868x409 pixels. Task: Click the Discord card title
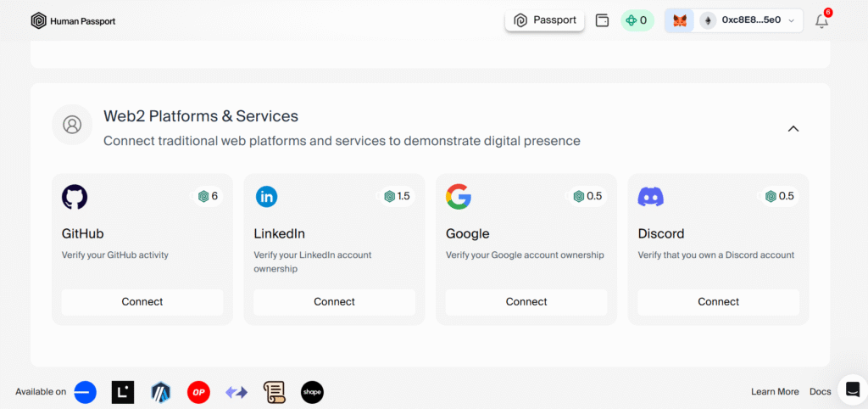pyautogui.click(x=661, y=233)
